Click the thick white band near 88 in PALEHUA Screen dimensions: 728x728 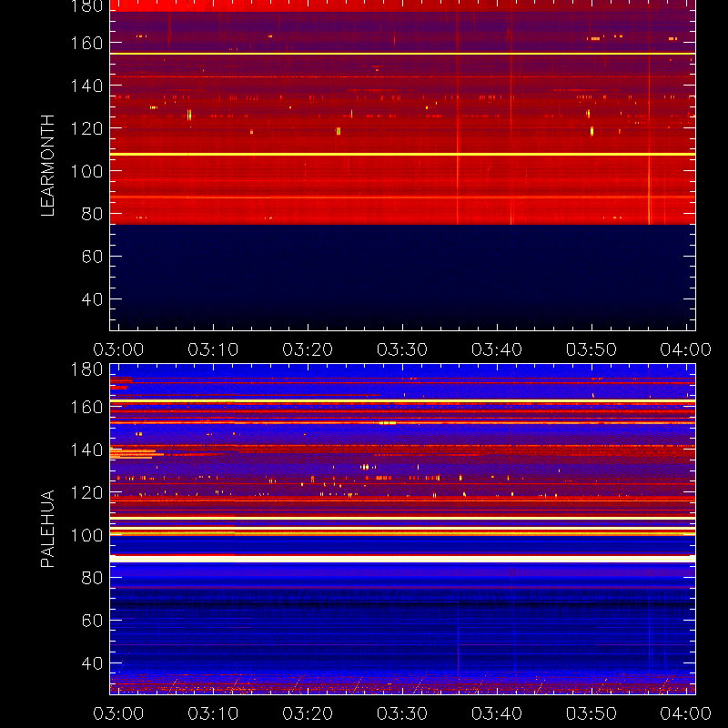click(x=402, y=559)
